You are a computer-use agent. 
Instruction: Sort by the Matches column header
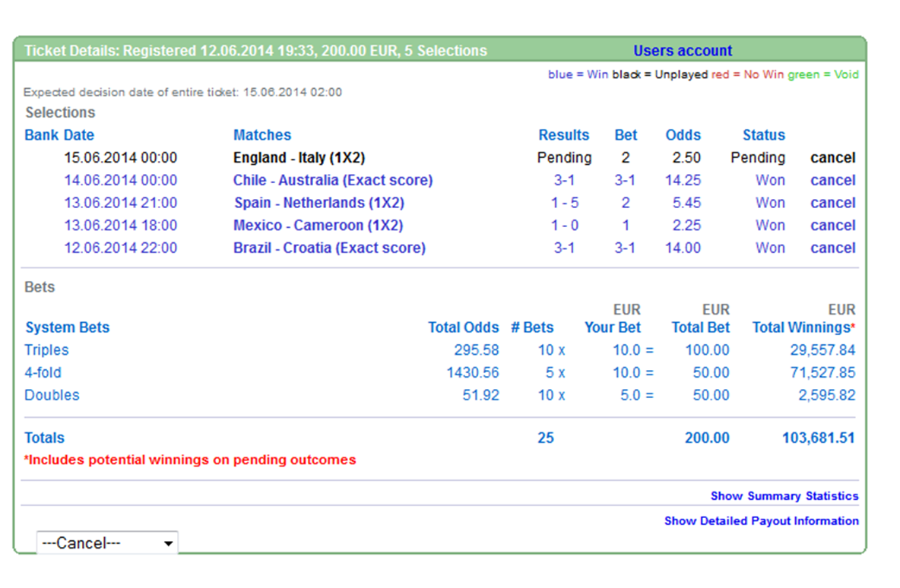pyautogui.click(x=261, y=135)
